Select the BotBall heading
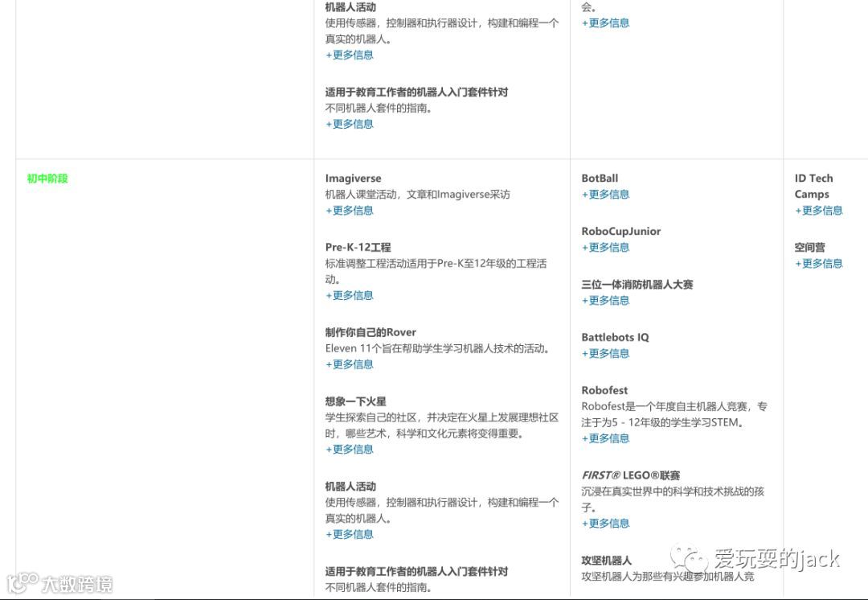868x600 pixels. click(600, 179)
